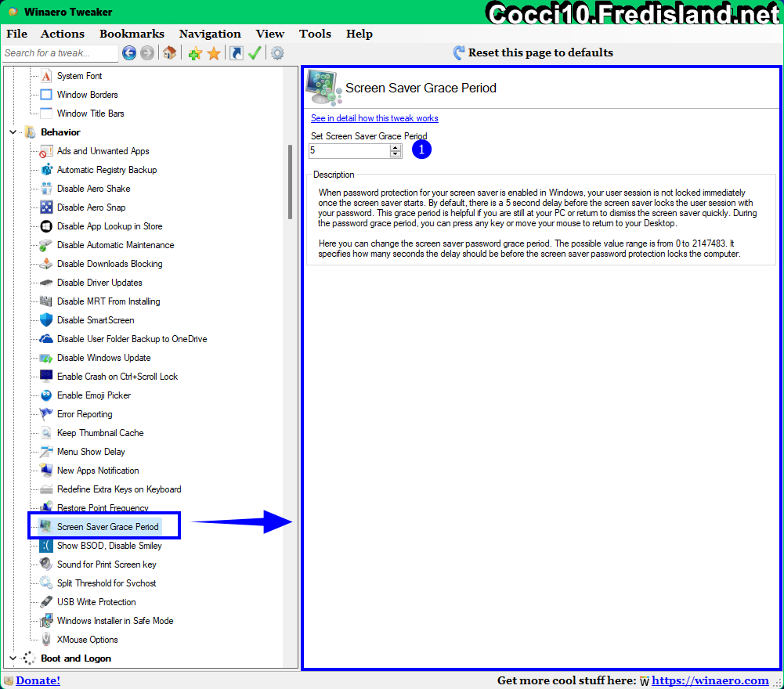Collapse the Behavior tree category
The image size is (784, 689).
13,132
